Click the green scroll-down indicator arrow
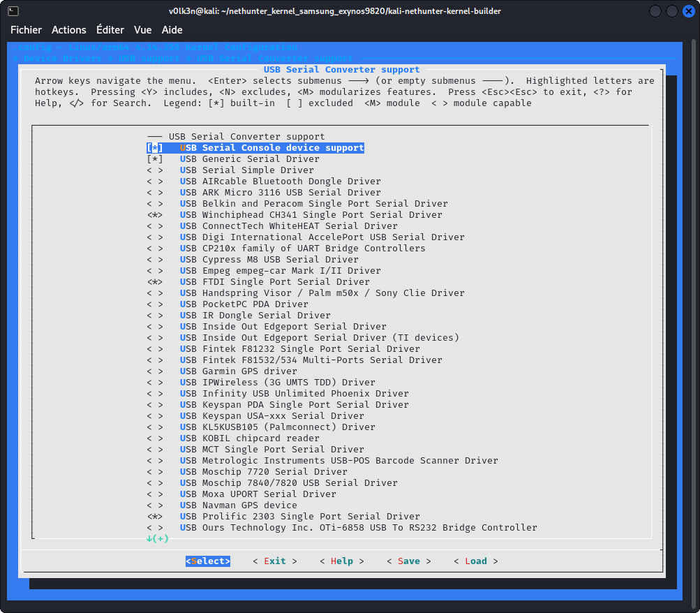Image resolution: width=700 pixels, height=613 pixels. tap(150, 538)
